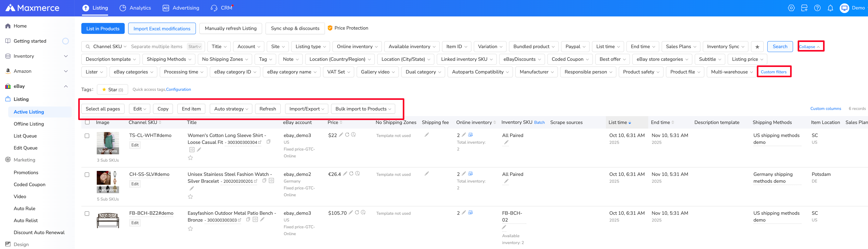Click scheduled price clock icon beside $22

354,135
